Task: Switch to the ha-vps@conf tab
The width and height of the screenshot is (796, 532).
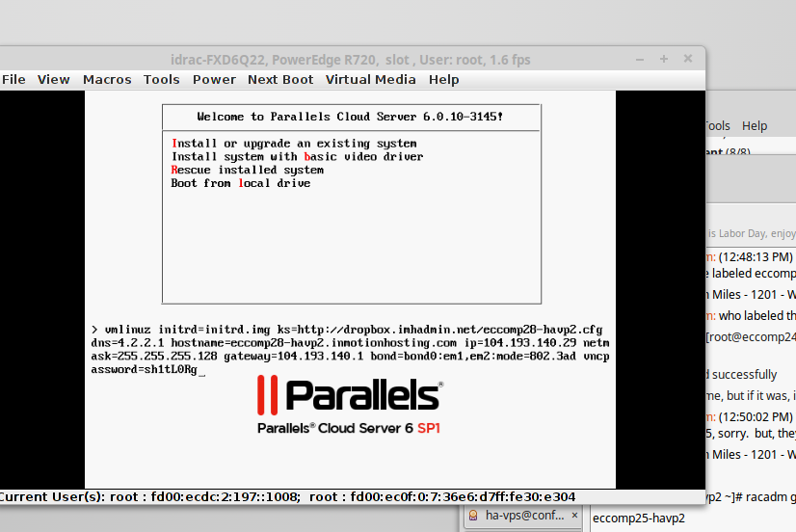Action: tap(524, 517)
